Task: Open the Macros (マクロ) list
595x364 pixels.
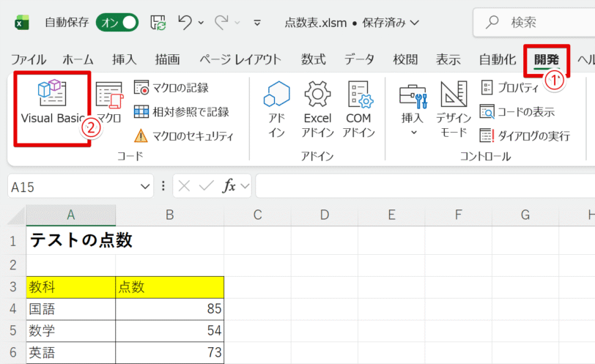Action: pyautogui.click(x=109, y=103)
